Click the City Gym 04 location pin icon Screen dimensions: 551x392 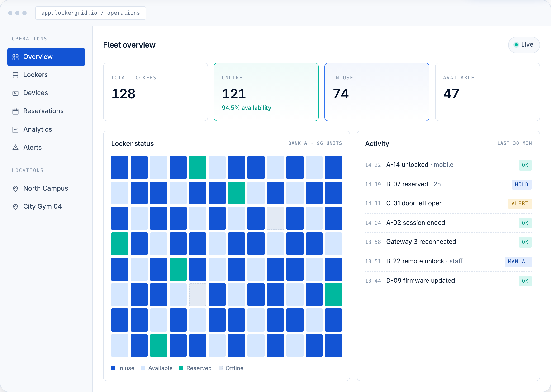(x=15, y=207)
